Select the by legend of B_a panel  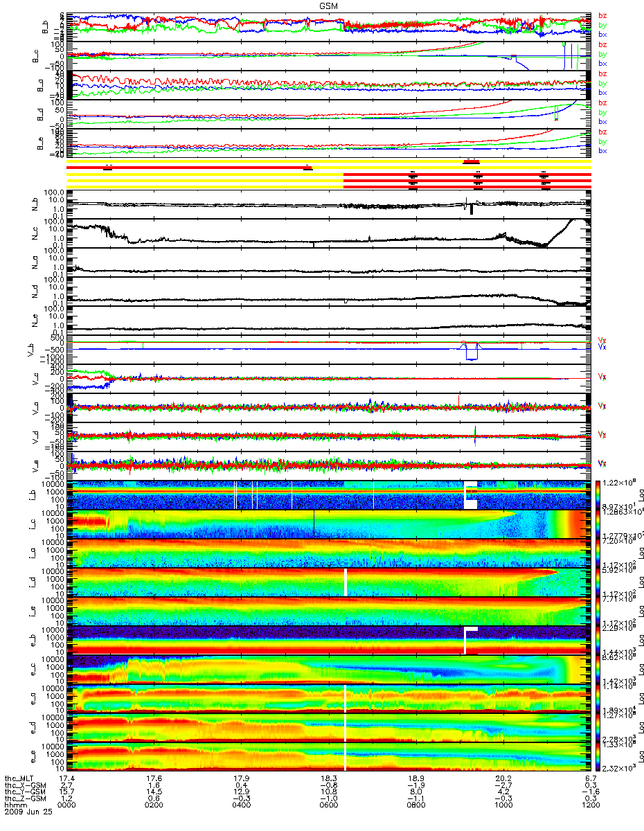(x=603, y=82)
